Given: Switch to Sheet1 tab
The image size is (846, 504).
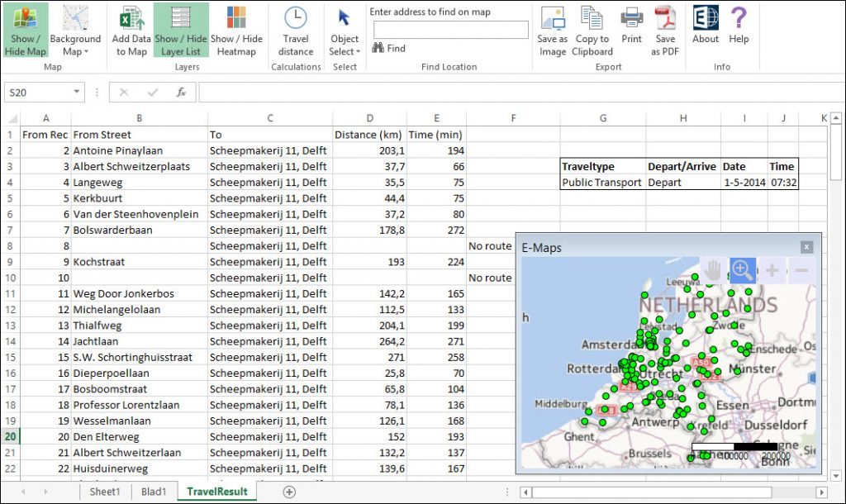Looking at the screenshot, I should point(105,492).
